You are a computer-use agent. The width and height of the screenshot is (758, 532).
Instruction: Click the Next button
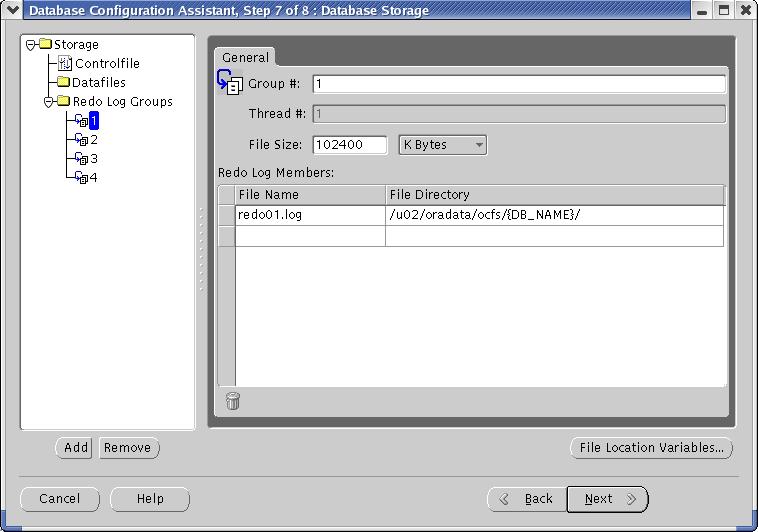click(607, 499)
